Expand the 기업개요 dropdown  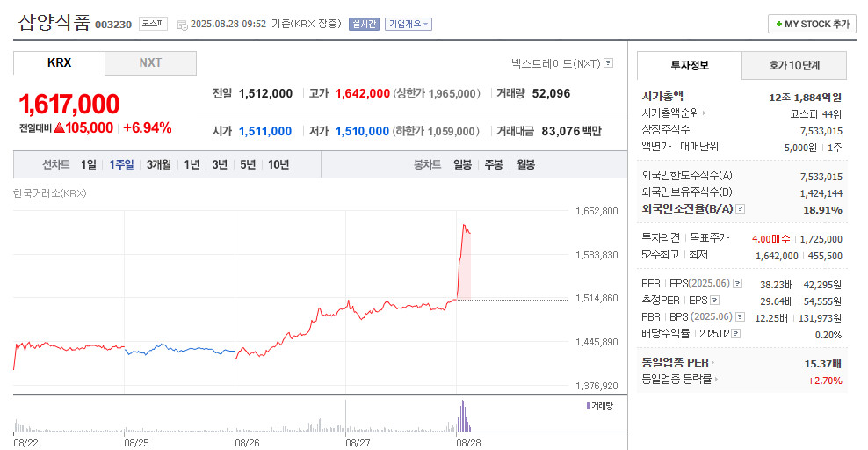[x=409, y=24]
